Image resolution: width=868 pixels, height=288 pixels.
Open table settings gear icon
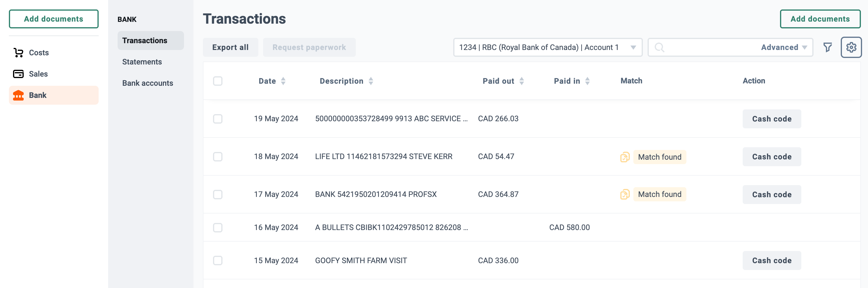coord(851,47)
